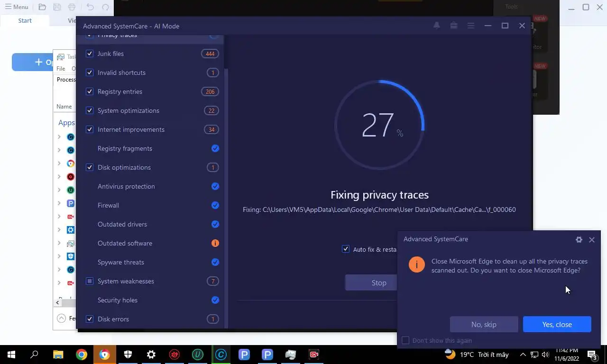The height and width of the screenshot is (364, 607).
Task: Click Yes, close to close Microsoft Edge
Action: coord(557,324)
